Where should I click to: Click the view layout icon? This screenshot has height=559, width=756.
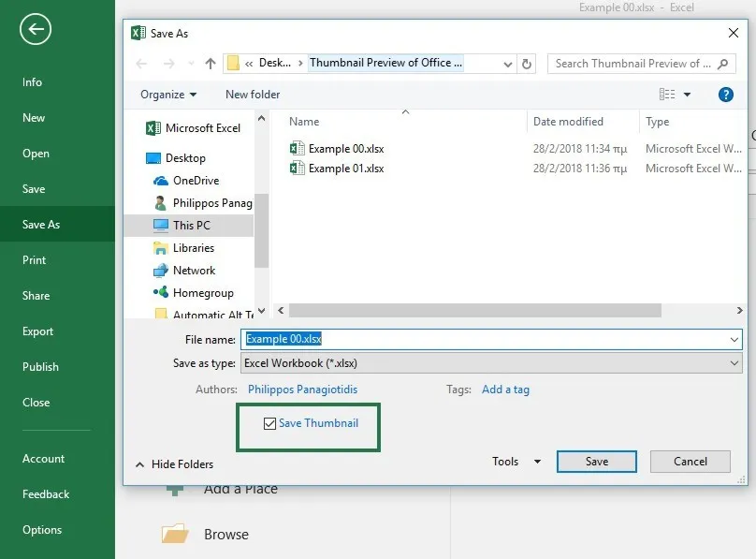pyautogui.click(x=667, y=94)
